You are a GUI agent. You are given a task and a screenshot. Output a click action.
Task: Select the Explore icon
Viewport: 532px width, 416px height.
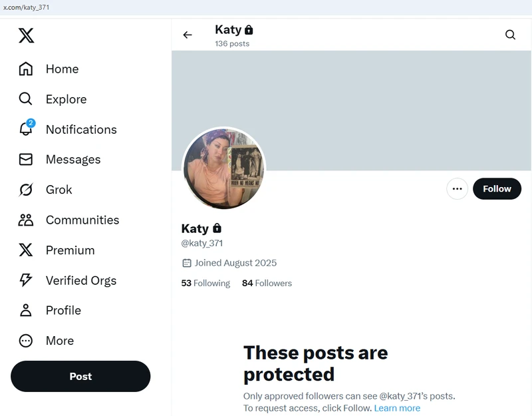click(25, 99)
